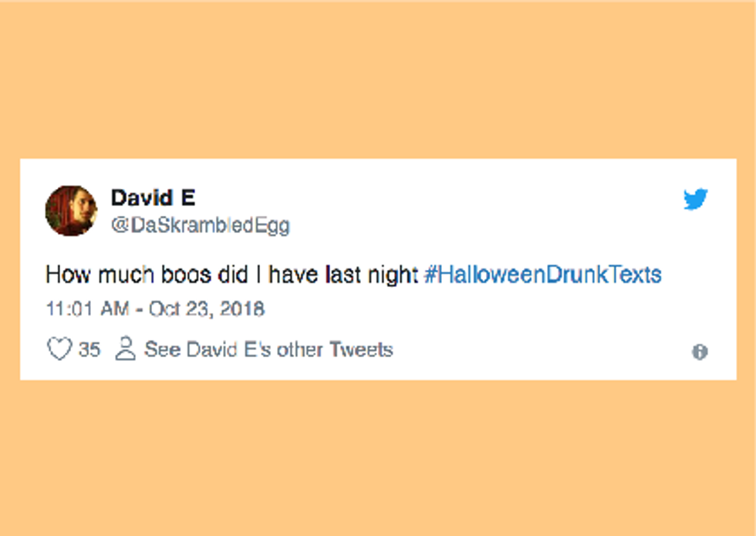Like the tweet with the heart icon
Viewport: 756px width, 536px height.
click(x=59, y=349)
